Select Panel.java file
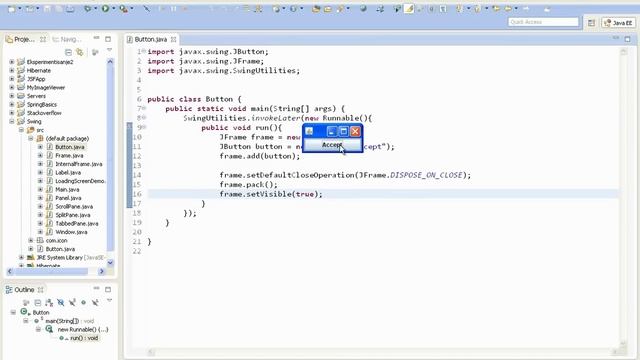 point(68,198)
